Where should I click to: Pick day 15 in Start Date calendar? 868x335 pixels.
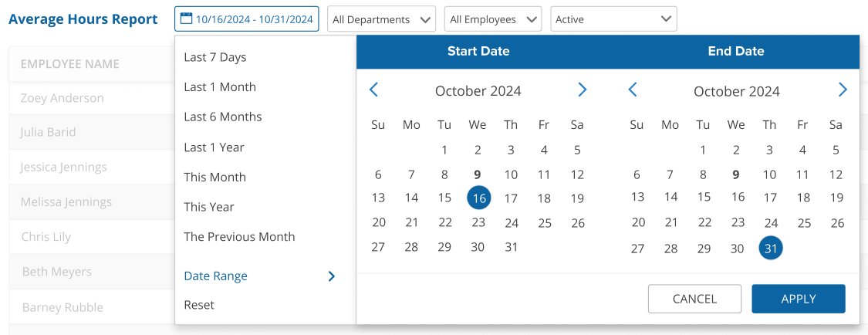pyautogui.click(x=444, y=198)
